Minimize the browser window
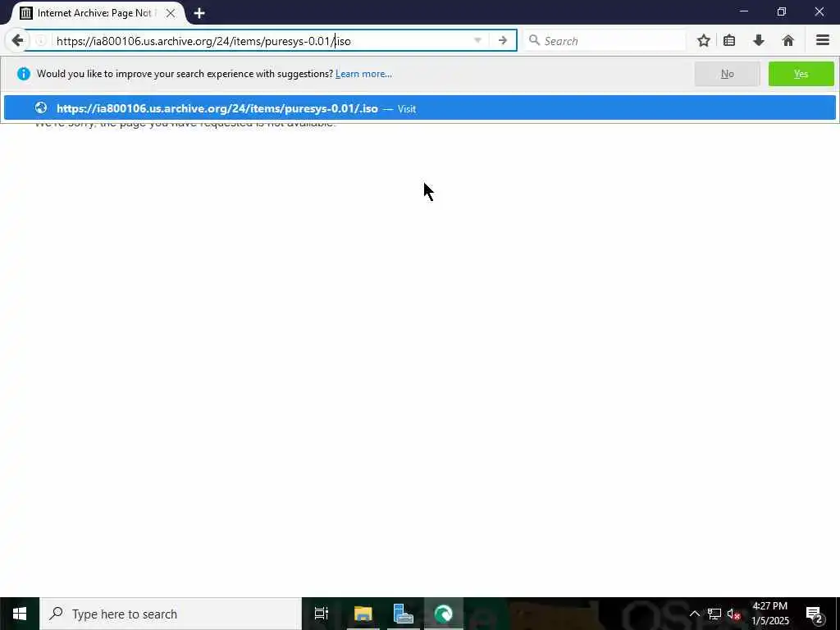840x630 pixels. pyautogui.click(x=743, y=11)
